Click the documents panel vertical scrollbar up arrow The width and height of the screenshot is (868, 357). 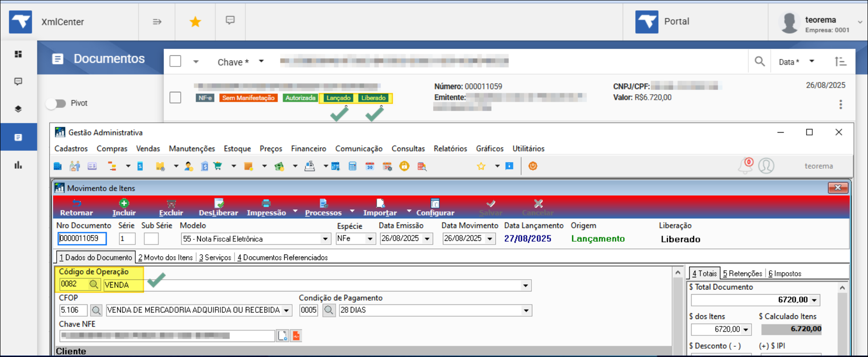tap(677, 273)
